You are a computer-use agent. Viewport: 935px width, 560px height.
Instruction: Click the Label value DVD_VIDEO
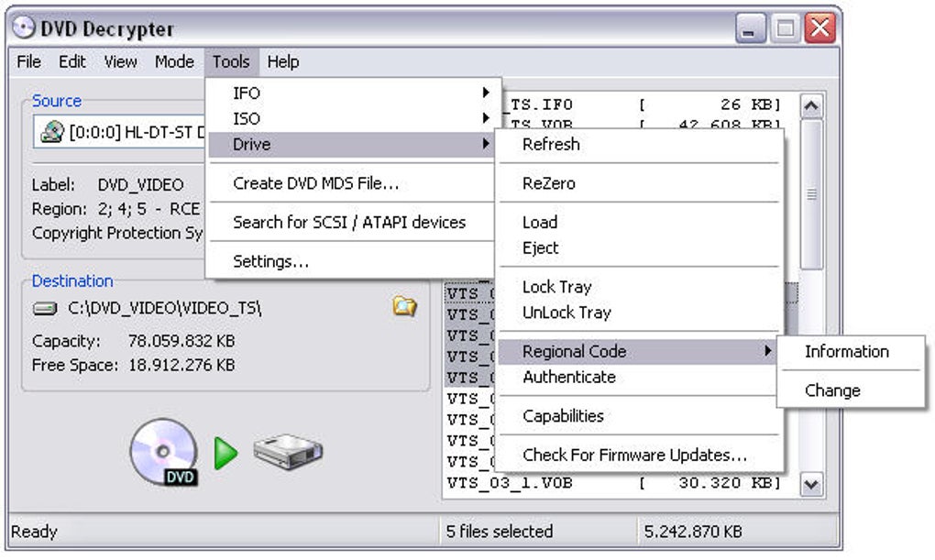pos(141,185)
